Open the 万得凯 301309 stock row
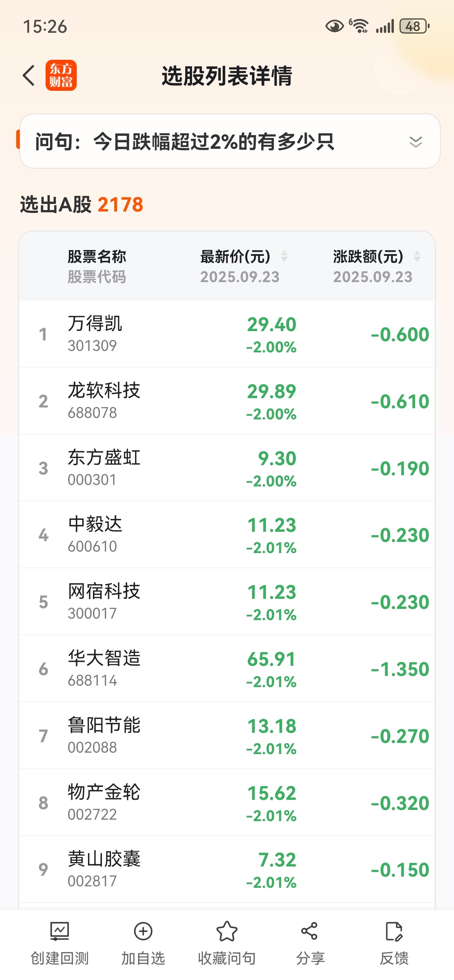The image size is (454, 980). (227, 334)
